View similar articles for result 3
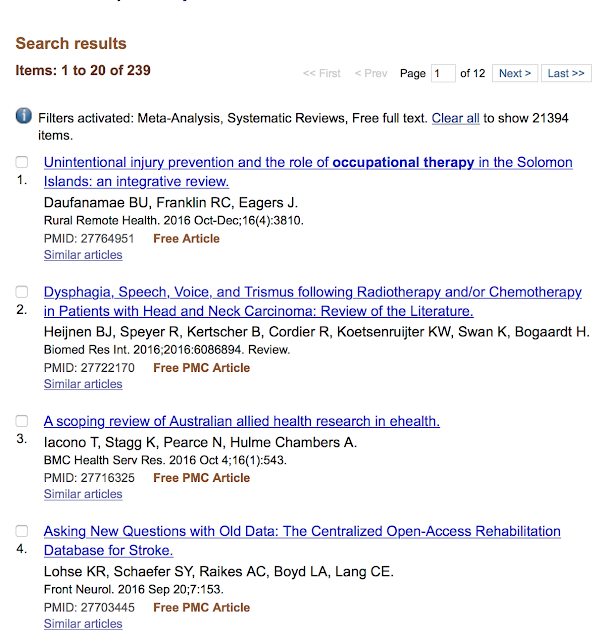The width and height of the screenshot is (598, 640). click(x=83, y=494)
